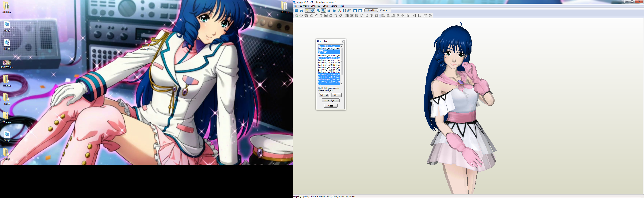Click the Unite Objects button
This screenshot has width=644, height=198.
coord(330,100)
